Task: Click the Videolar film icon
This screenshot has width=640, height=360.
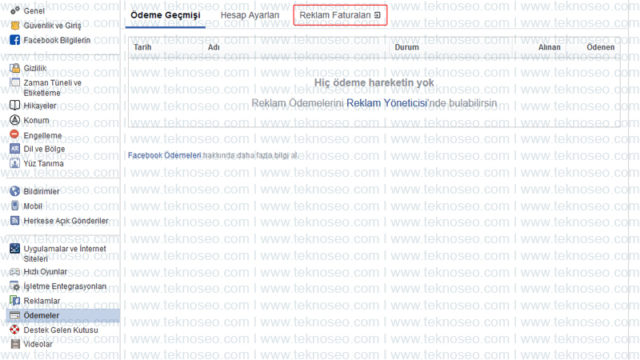Action: (15, 344)
